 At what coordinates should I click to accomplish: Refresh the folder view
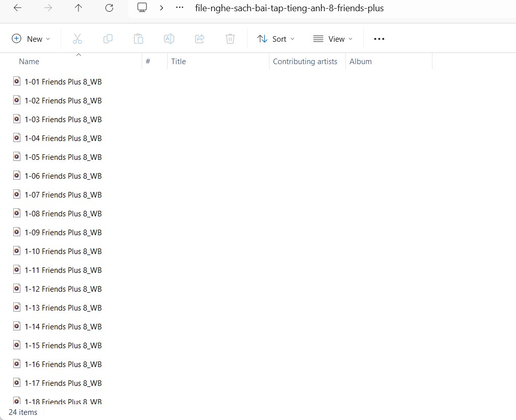coord(109,8)
